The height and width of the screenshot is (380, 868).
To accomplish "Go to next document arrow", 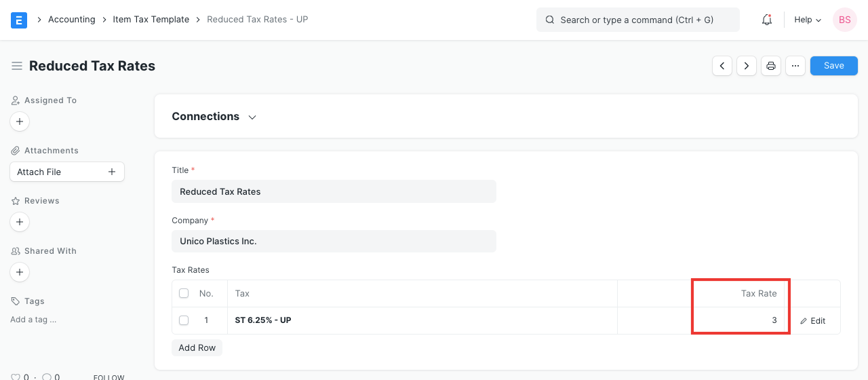I will click(747, 66).
